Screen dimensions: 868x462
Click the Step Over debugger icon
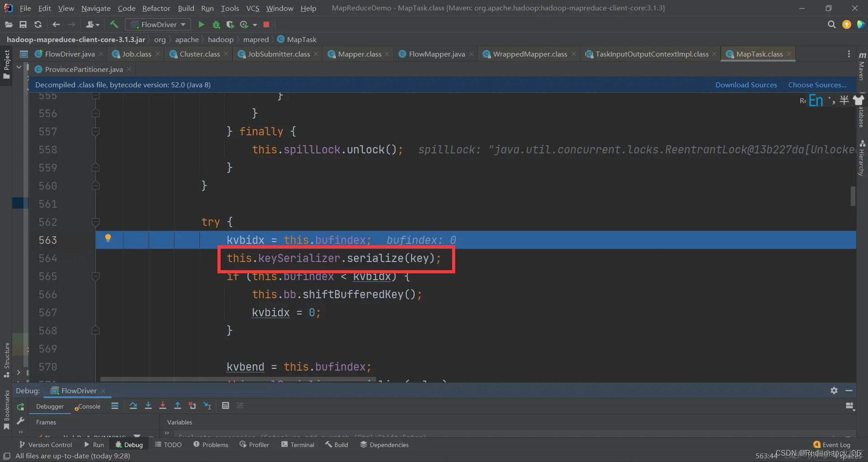coord(133,405)
